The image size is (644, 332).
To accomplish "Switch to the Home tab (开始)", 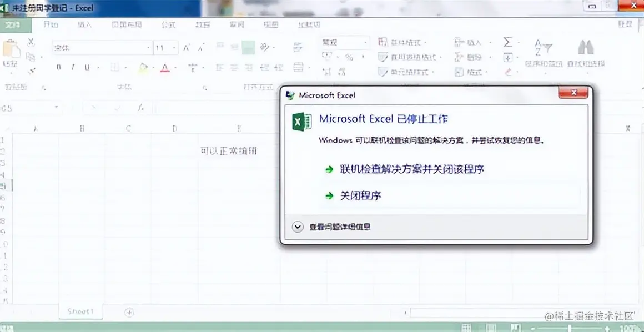I will click(51, 24).
